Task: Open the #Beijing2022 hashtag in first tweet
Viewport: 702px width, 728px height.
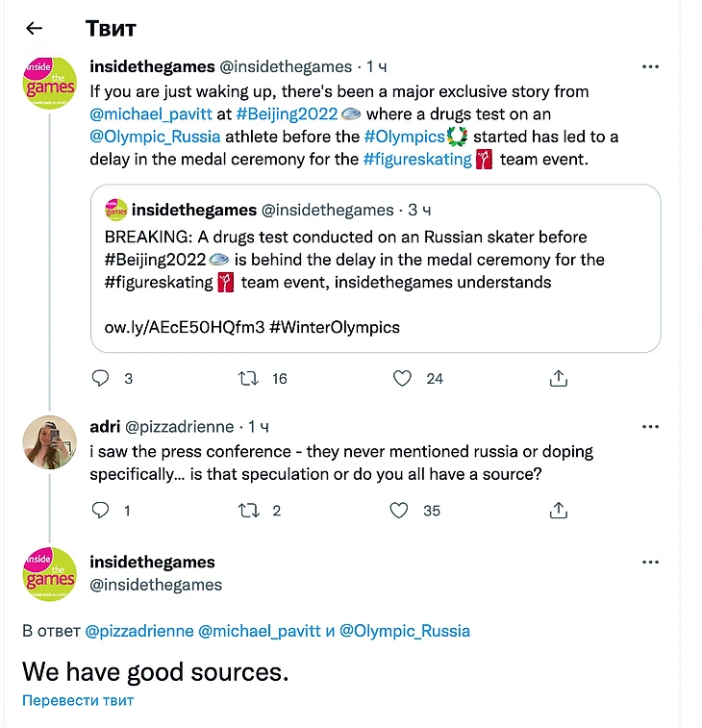Action: 287,113
